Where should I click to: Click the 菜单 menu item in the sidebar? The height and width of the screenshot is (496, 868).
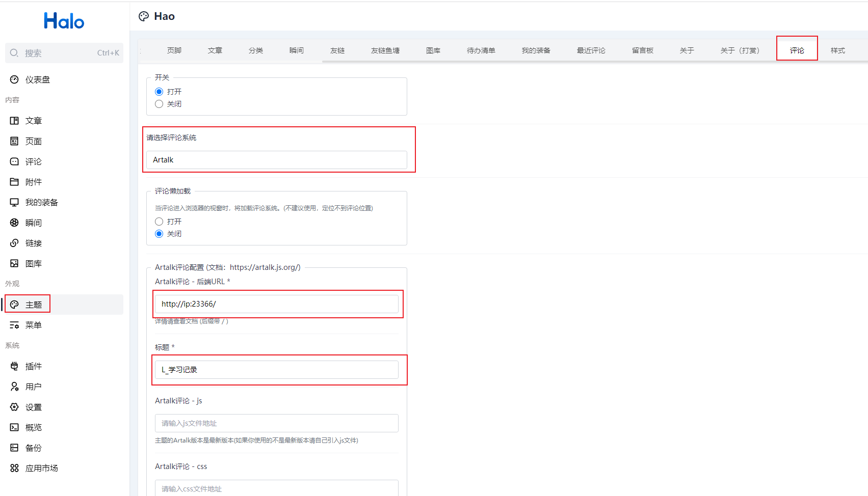[x=34, y=325]
